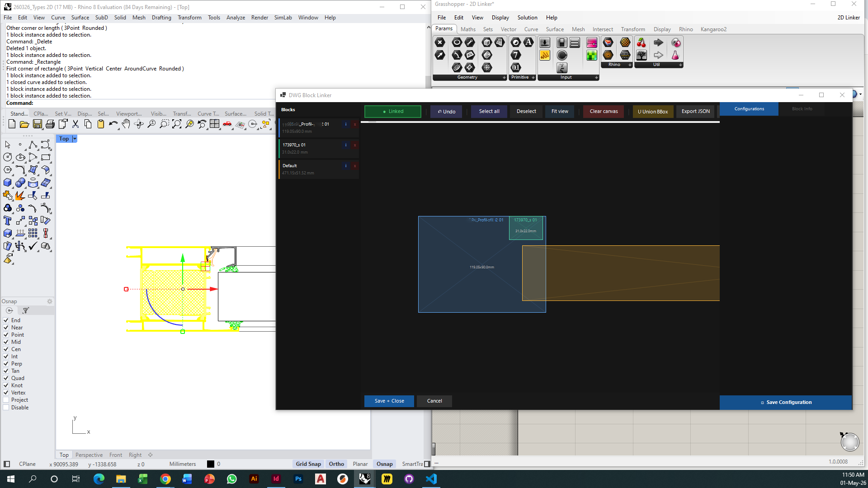Screen dimensions: 868x488
Task: Select the Pan hand tool in Rhino
Action: point(126,124)
